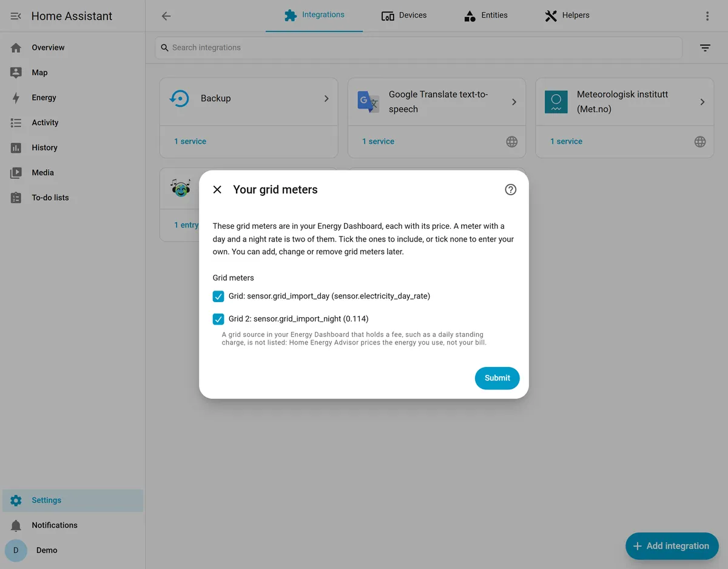Open the three-dot overflow menu
Image resolution: width=728 pixels, height=569 pixels.
(x=707, y=16)
